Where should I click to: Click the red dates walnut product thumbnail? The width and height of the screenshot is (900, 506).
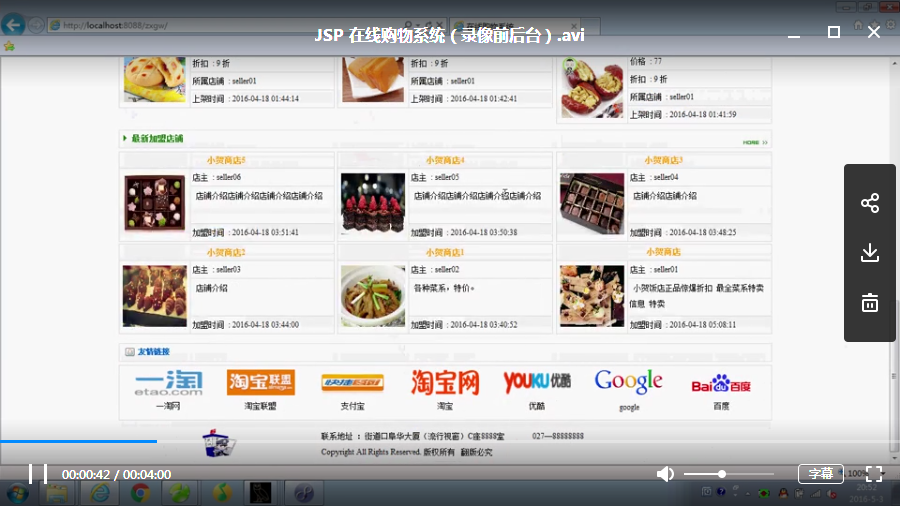point(592,87)
